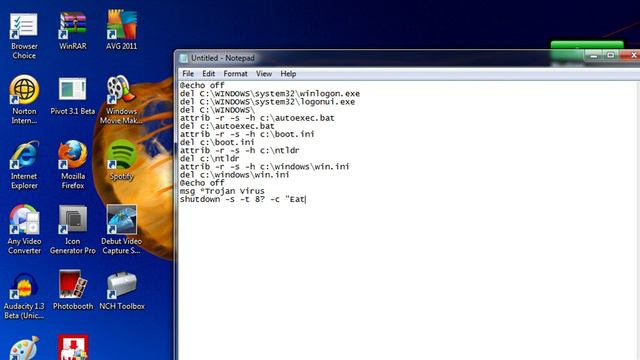Open Norton Internet Security shortcut
This screenshot has width=640, height=360.
24,100
